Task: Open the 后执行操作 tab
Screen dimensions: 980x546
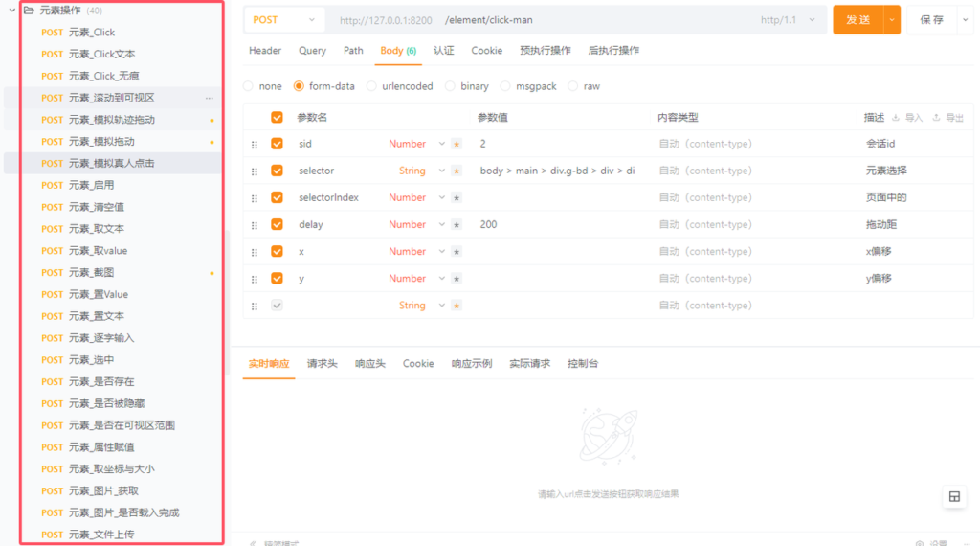Action: [x=613, y=51]
